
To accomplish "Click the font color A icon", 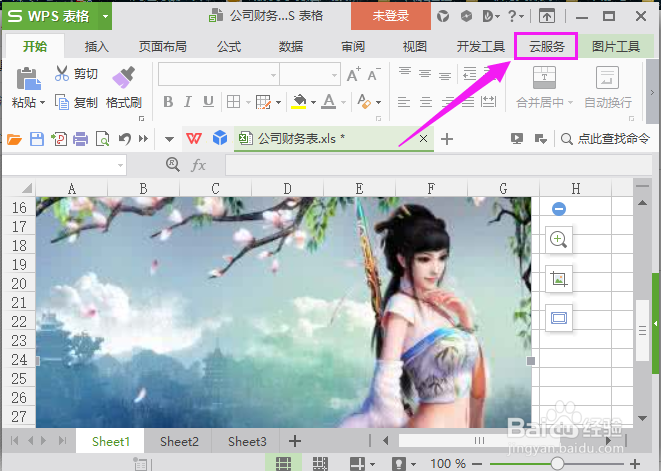I will pos(329,102).
